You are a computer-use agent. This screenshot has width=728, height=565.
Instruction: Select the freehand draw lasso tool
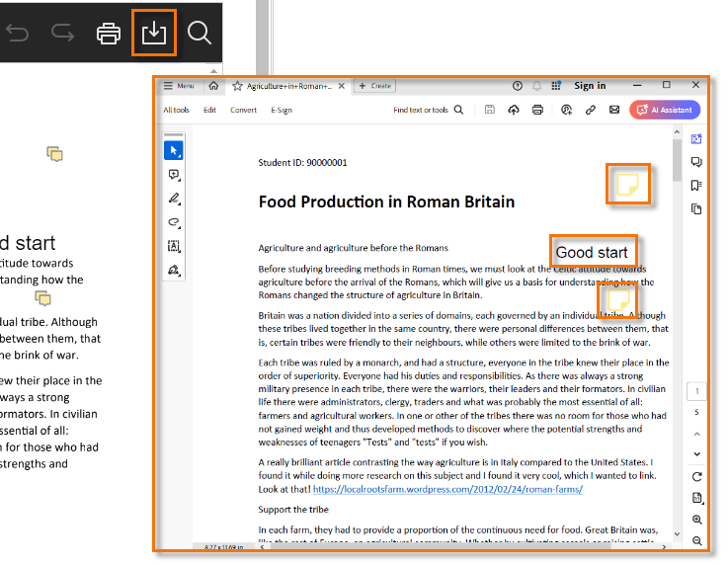tap(174, 222)
